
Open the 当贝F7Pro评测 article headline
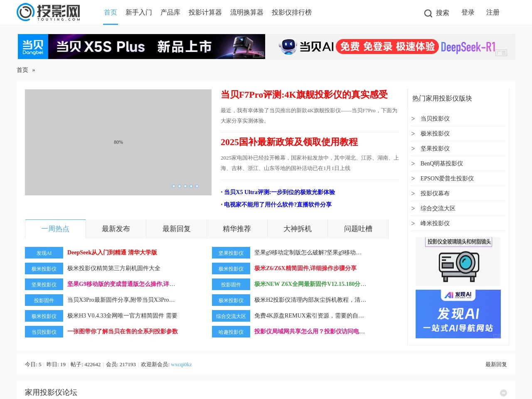pos(304,95)
